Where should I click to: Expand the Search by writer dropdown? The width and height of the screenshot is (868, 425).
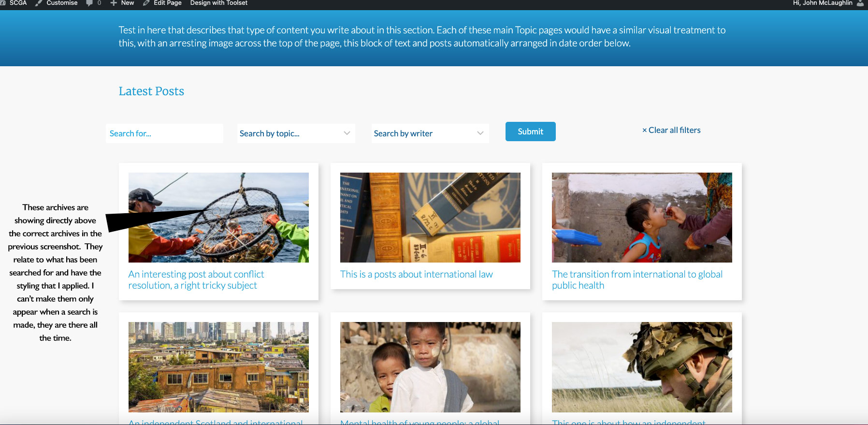coord(430,133)
